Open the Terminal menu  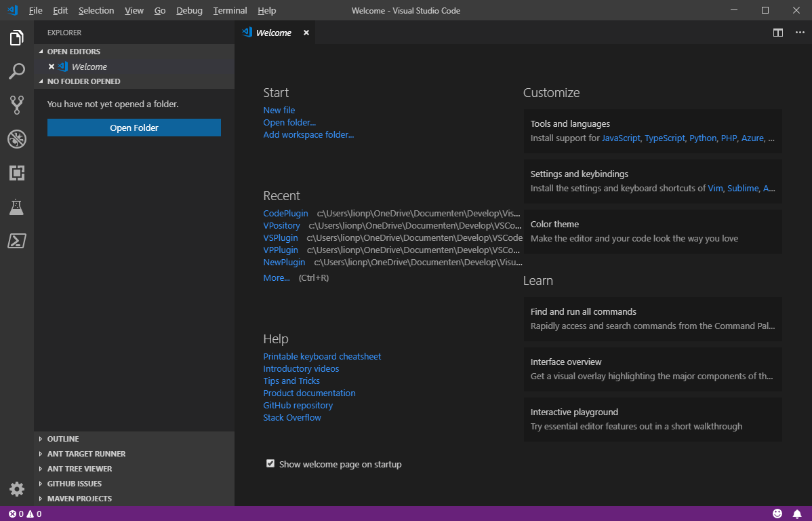pos(230,10)
